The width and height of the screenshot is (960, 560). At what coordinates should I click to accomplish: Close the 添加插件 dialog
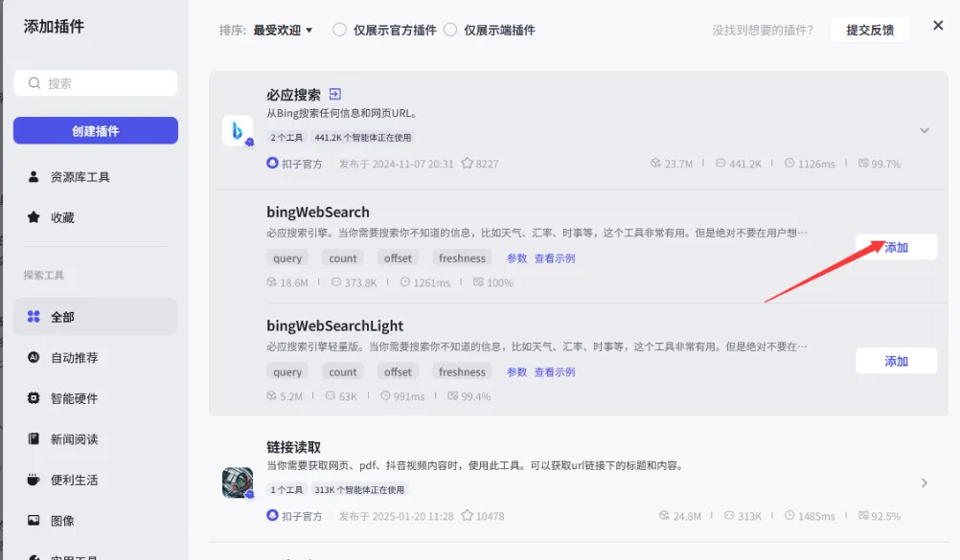[938, 25]
